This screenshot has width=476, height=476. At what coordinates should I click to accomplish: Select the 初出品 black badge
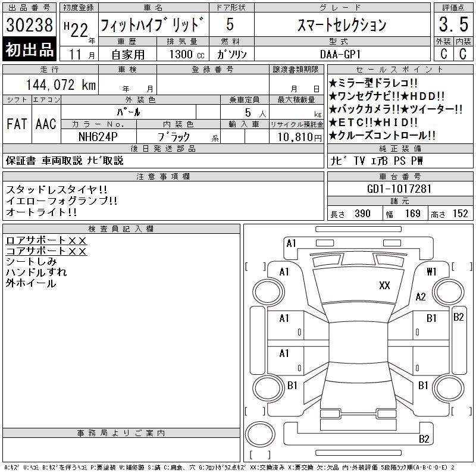click(29, 49)
